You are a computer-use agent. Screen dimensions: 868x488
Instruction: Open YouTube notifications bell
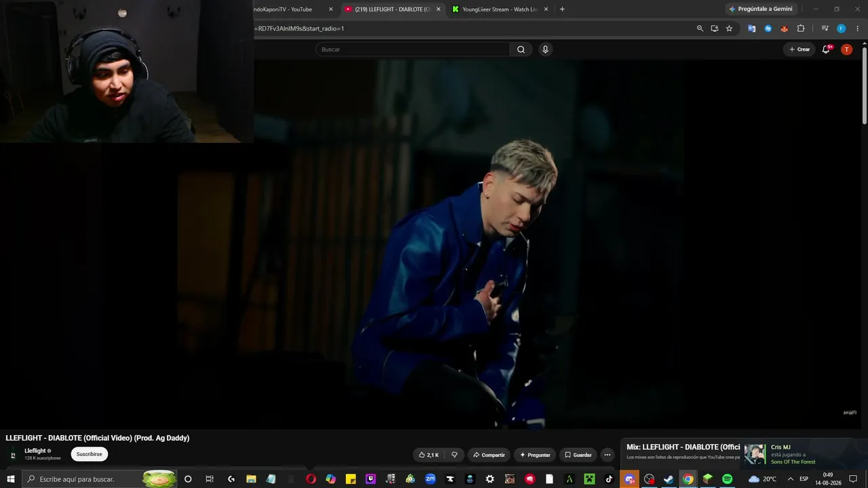click(x=826, y=49)
